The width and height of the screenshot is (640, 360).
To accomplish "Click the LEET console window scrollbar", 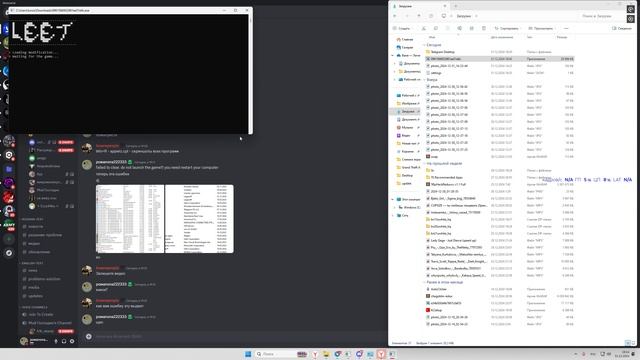I will click(x=250, y=73).
